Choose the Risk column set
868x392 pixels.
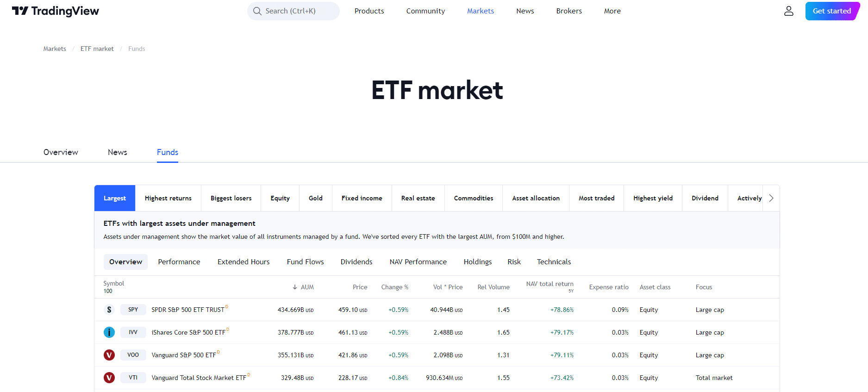[514, 262]
